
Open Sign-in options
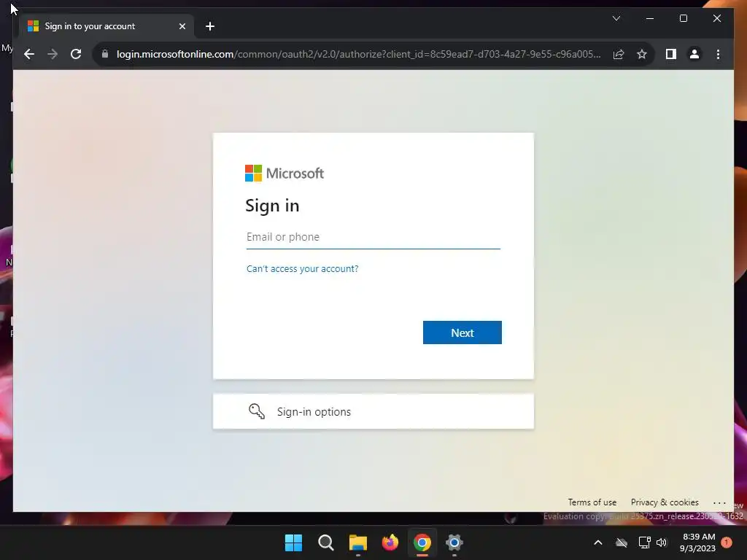coord(373,411)
